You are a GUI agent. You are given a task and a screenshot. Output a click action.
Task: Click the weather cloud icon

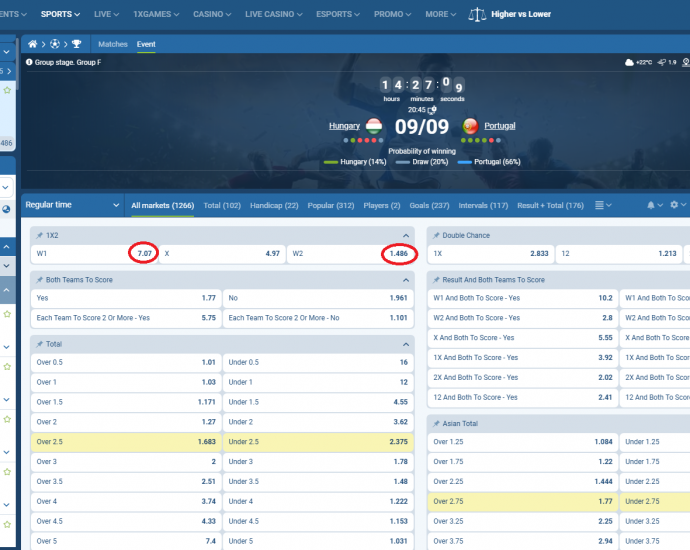[629, 62]
